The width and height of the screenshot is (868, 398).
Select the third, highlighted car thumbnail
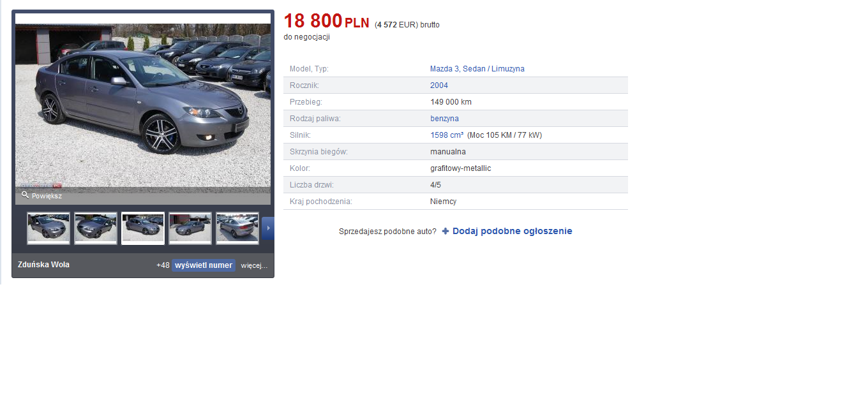143,228
